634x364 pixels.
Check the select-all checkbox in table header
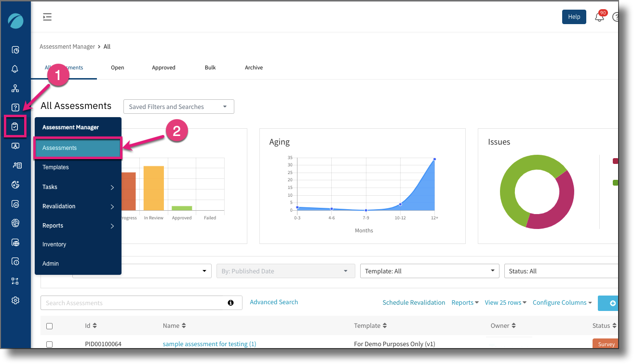click(x=49, y=326)
